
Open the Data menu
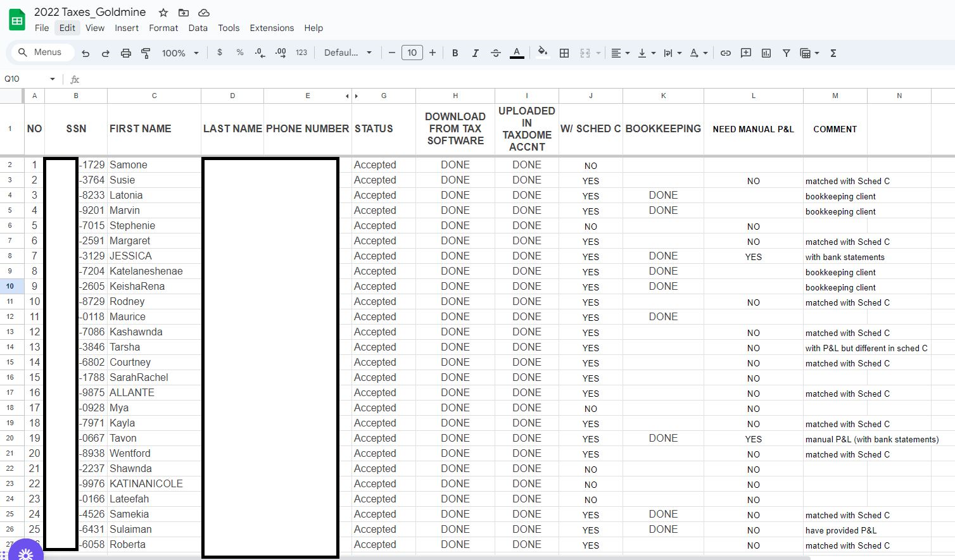tap(198, 28)
